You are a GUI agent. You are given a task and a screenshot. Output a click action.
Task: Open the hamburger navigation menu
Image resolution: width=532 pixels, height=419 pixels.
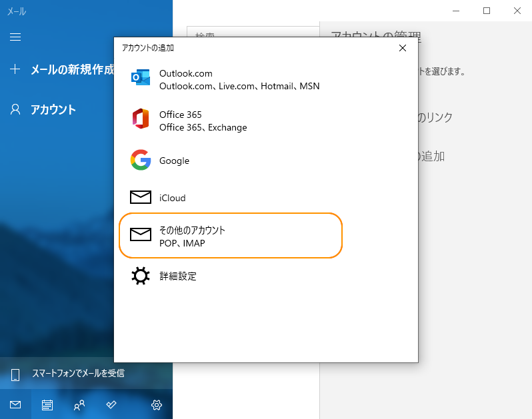[x=15, y=37]
